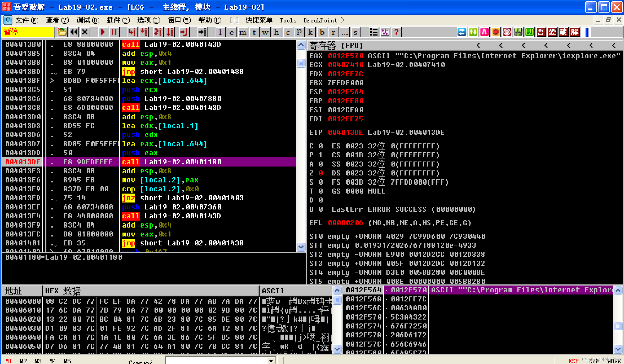
Task: Show Threads with the 't' button
Action: 254,32
